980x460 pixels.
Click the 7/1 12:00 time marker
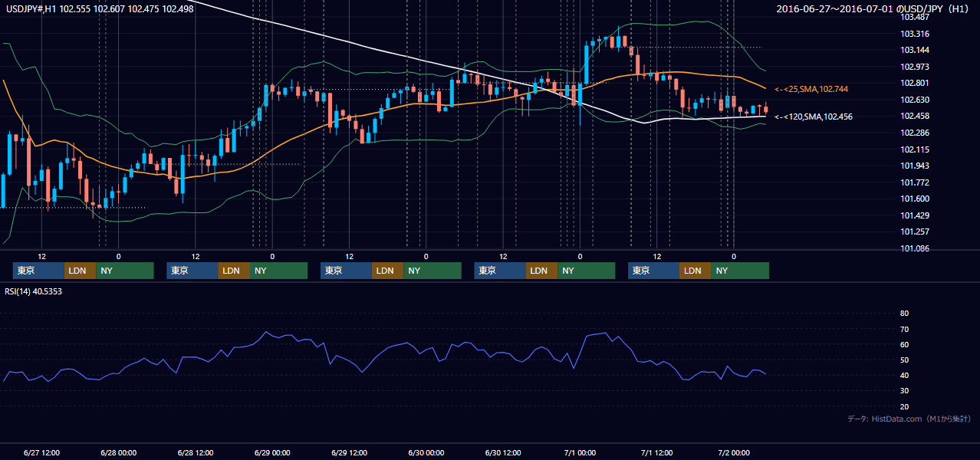click(657, 452)
